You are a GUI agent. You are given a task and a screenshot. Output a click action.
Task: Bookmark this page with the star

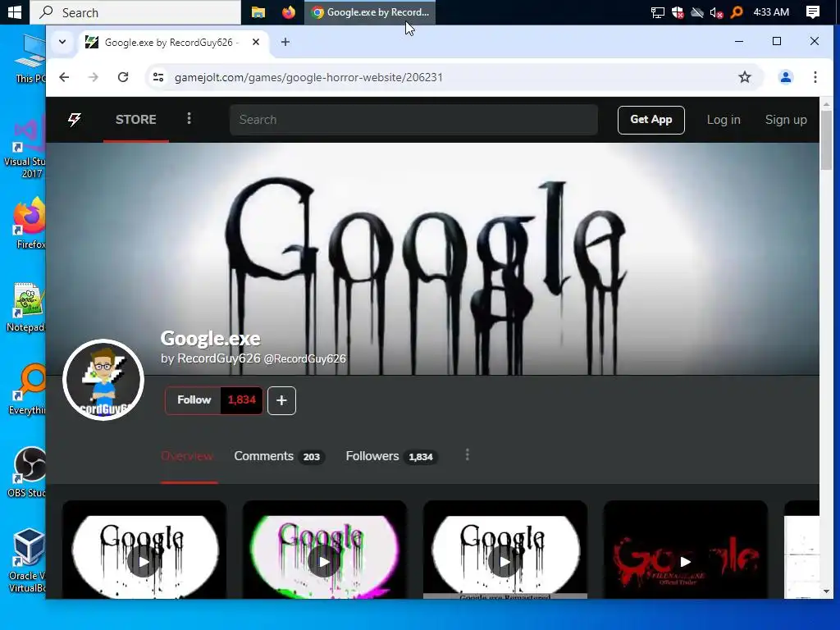click(745, 77)
